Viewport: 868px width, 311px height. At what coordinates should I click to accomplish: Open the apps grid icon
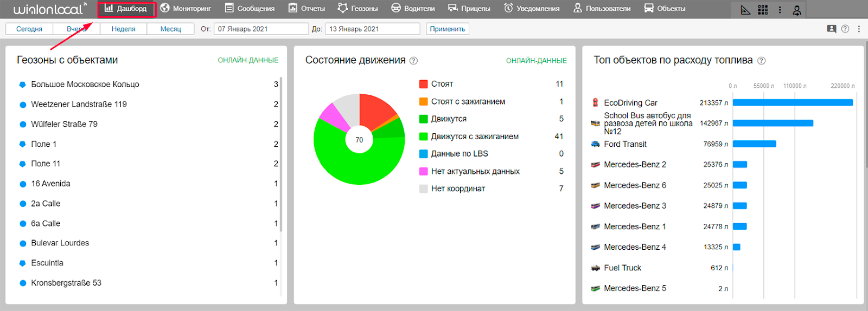763,10
